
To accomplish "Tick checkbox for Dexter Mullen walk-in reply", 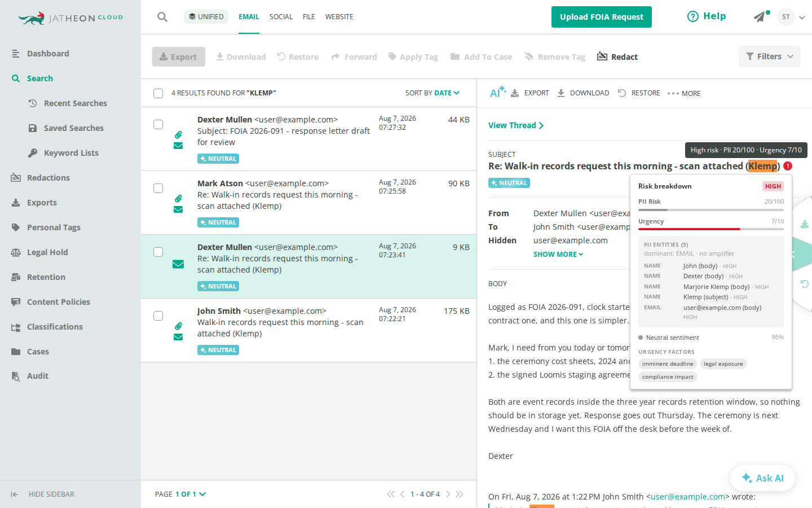I will click(158, 252).
